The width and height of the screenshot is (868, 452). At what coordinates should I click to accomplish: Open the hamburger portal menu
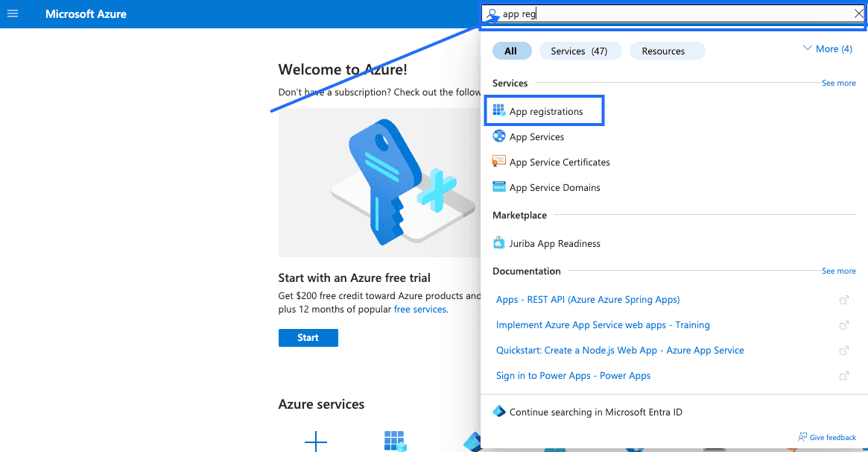point(13,14)
